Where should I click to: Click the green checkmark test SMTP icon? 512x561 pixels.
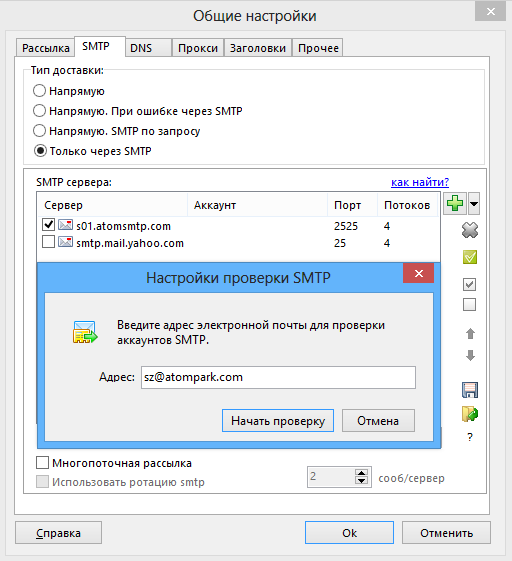(470, 257)
